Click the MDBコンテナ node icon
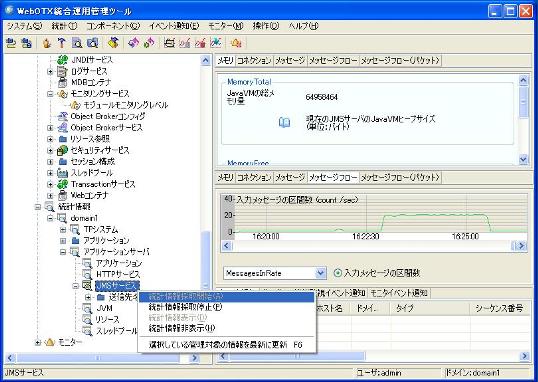 click(x=62, y=82)
